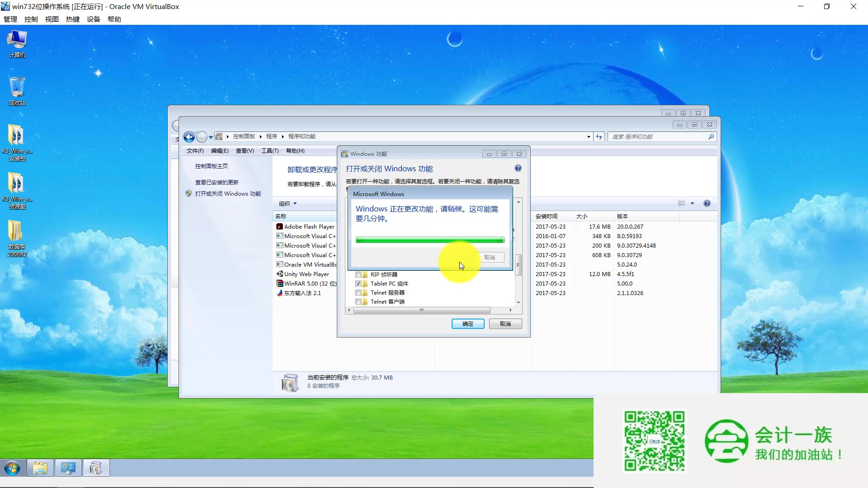
Task: Click the features list horizontal scrollbar
Action: point(421,310)
